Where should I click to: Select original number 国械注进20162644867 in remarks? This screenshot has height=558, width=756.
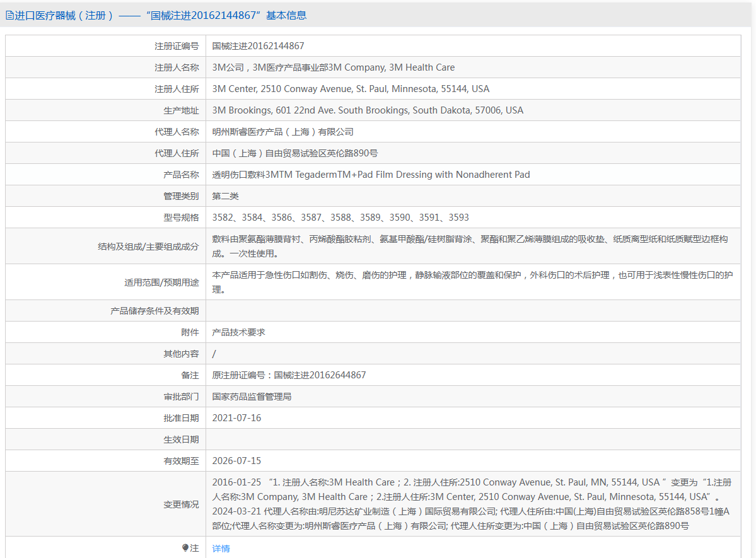[x=320, y=375]
